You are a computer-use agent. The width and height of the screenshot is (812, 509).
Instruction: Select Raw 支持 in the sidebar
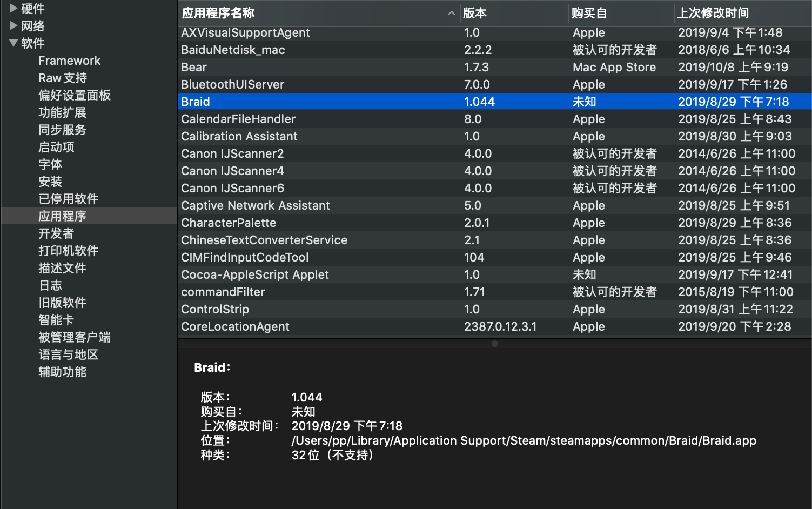63,78
